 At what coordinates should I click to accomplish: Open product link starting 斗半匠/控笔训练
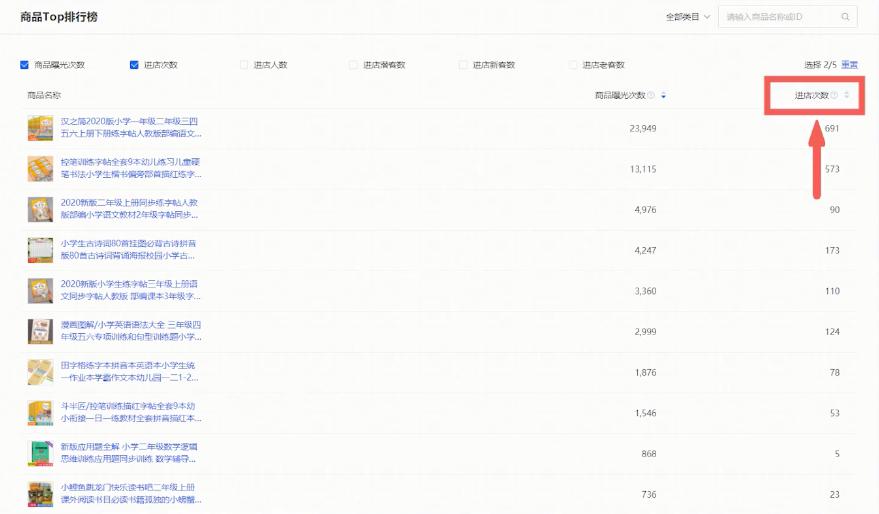[131, 412]
